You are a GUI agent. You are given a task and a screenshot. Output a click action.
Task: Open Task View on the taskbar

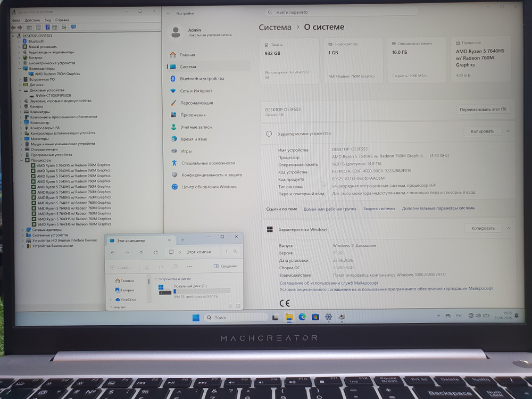click(275, 318)
